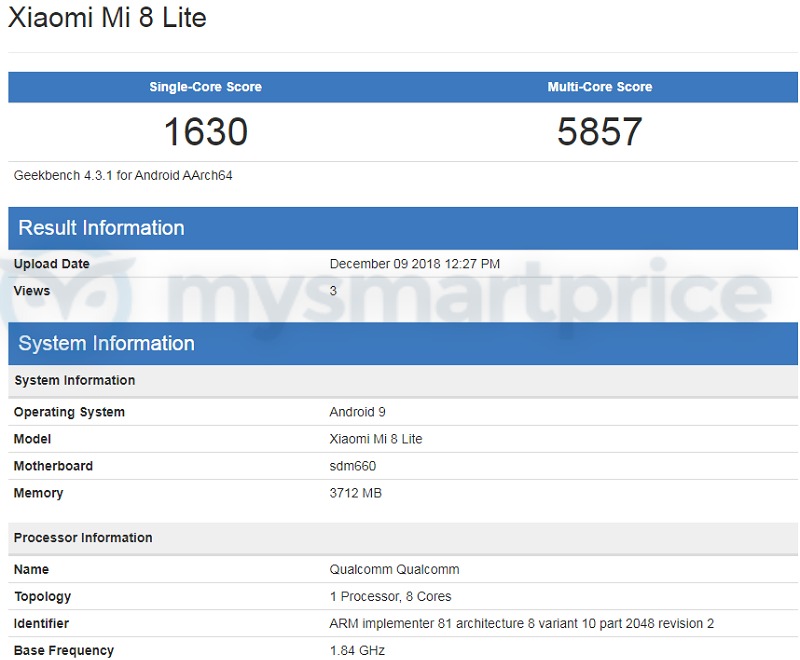Click the Xiaomi Mi 8 Lite page title
The image size is (800, 660).
107,17
